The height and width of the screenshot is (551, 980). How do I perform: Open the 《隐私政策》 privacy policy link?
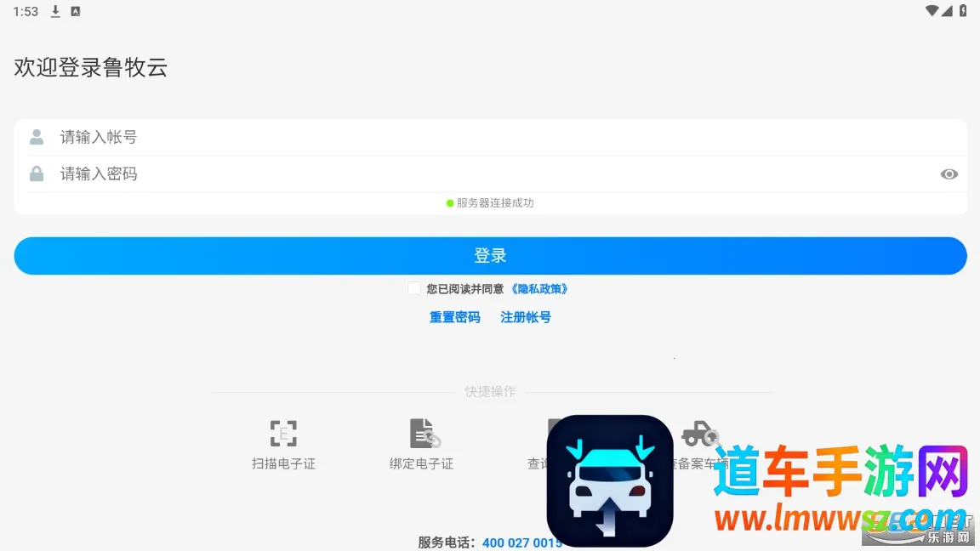pyautogui.click(x=538, y=289)
